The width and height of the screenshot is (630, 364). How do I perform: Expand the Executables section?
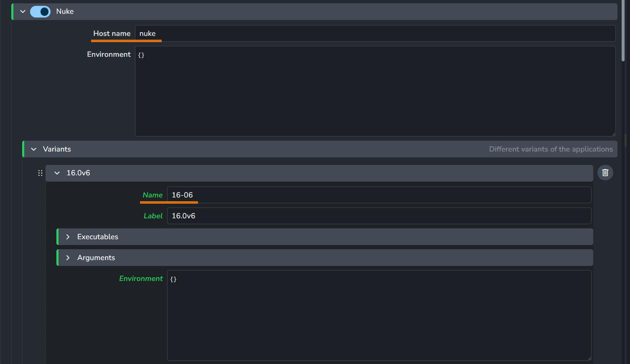pos(68,237)
